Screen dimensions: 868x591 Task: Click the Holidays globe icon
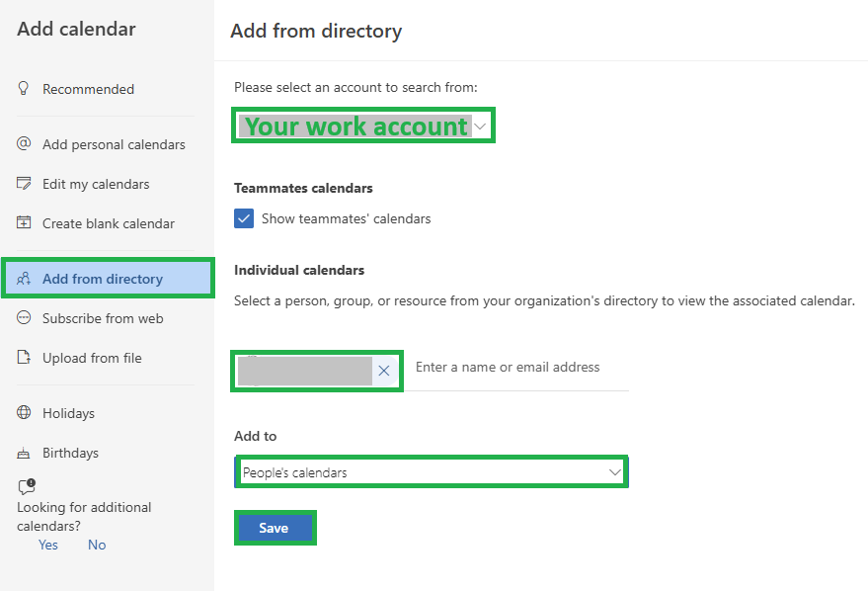tap(24, 413)
